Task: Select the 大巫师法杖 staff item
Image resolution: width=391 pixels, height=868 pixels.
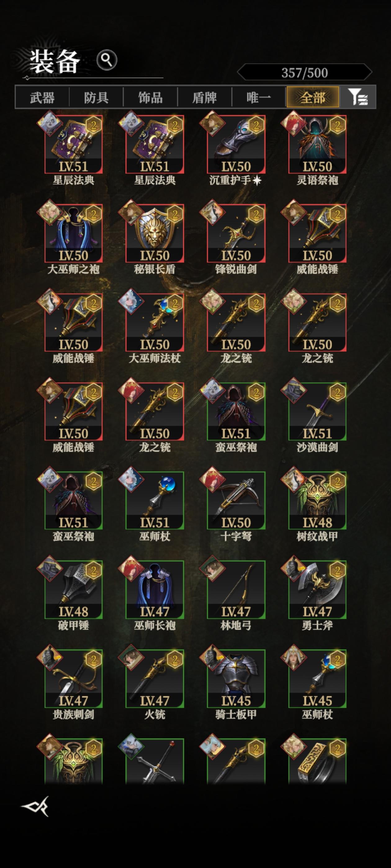Action: coord(155,322)
